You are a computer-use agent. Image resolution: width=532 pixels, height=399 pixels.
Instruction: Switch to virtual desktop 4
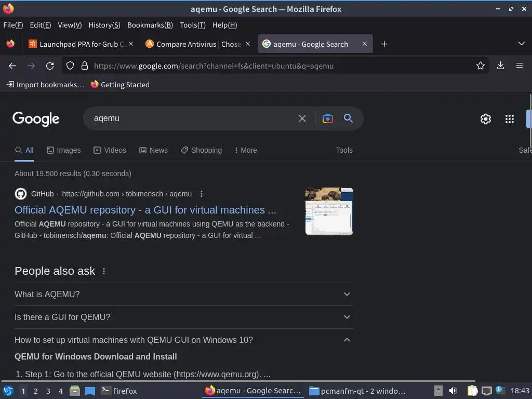(61, 391)
